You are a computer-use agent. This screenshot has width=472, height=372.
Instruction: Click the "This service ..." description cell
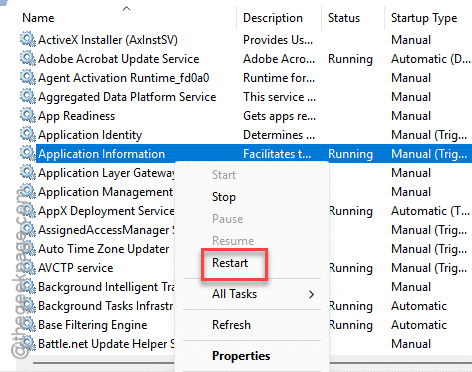pos(279,97)
